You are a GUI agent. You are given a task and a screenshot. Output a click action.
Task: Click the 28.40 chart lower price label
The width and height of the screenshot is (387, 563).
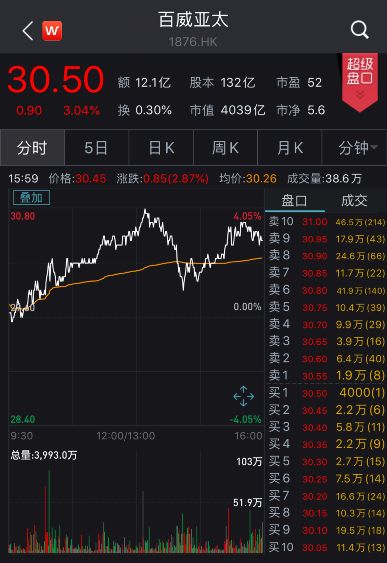[x=23, y=419]
